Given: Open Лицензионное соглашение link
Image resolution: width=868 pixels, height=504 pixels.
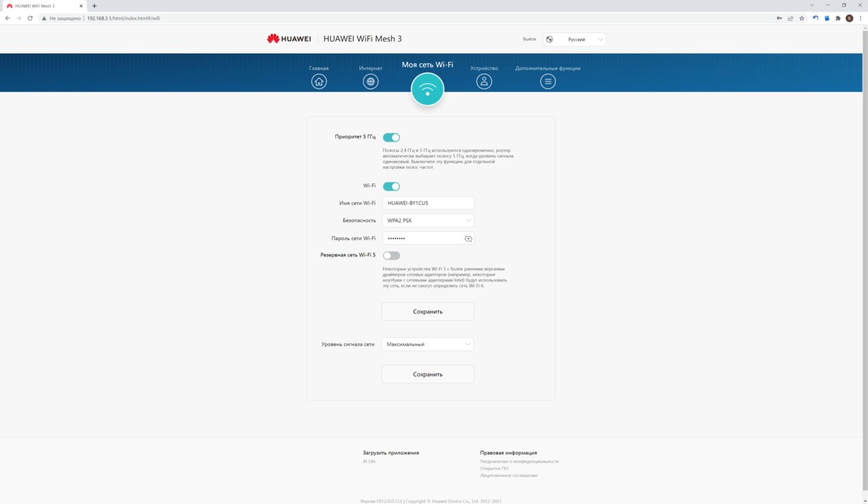Looking at the screenshot, I should point(509,476).
